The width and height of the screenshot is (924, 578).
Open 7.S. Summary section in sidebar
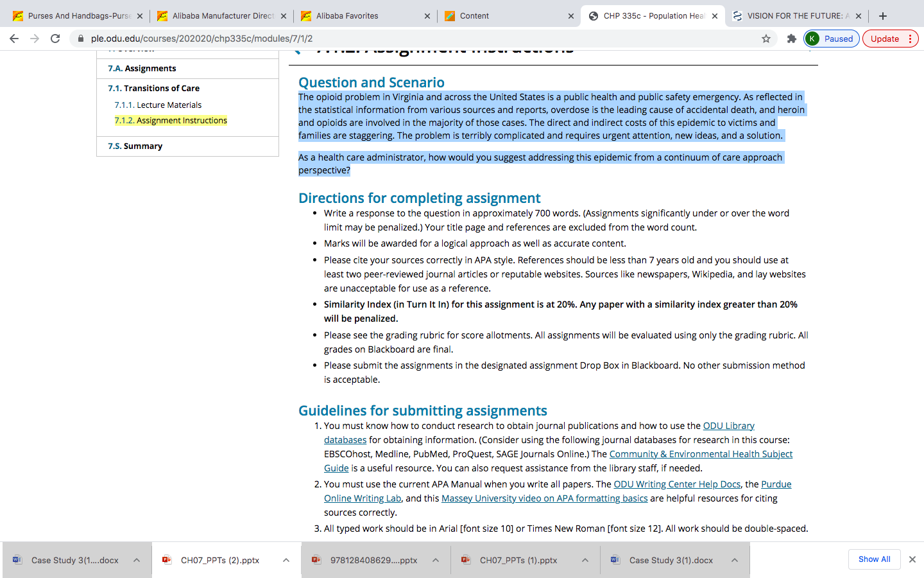[135, 146]
